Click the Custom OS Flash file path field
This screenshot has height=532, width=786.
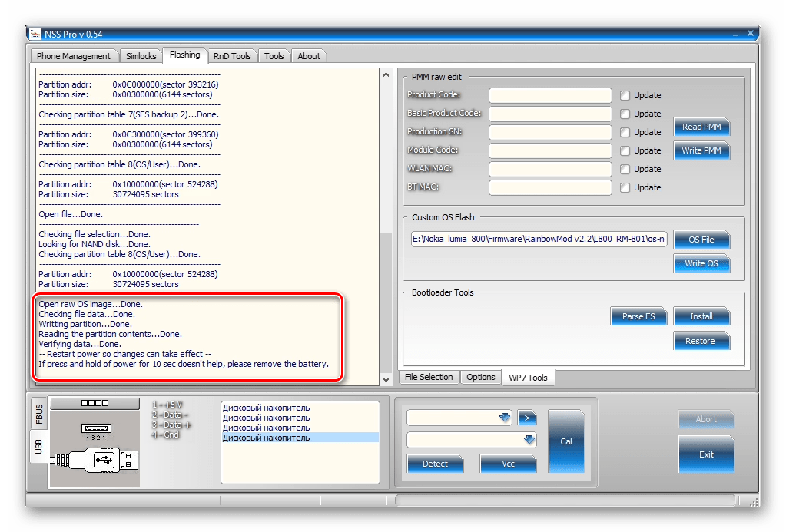pyautogui.click(x=539, y=239)
